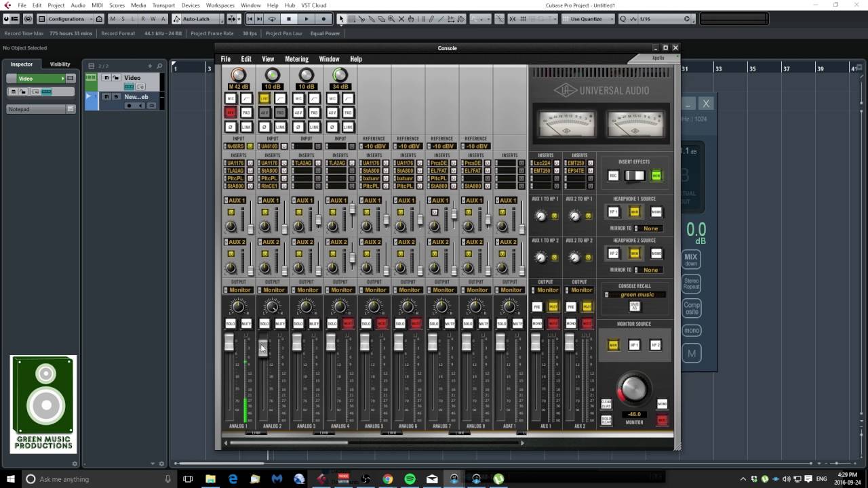Open the View menu in Console window
Screen dimensions: 868x488
(268, 59)
